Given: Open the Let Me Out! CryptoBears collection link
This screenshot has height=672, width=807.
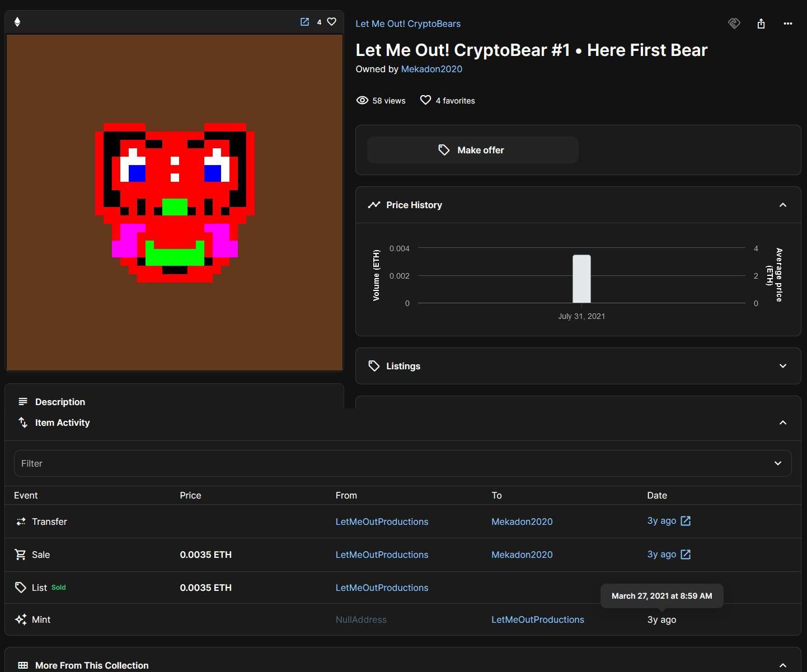Looking at the screenshot, I should (x=408, y=24).
